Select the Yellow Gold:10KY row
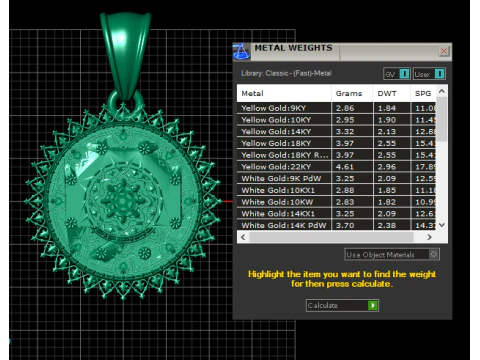 (336, 120)
